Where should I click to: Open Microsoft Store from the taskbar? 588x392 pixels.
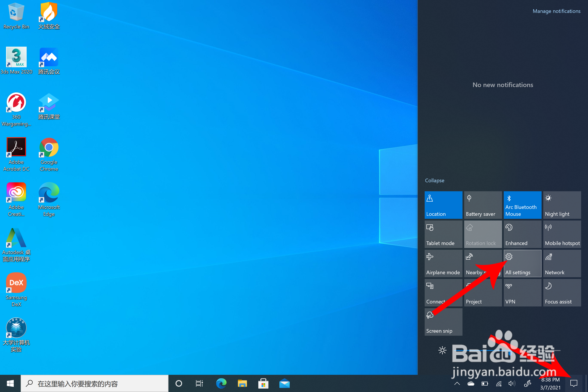[x=263, y=383]
